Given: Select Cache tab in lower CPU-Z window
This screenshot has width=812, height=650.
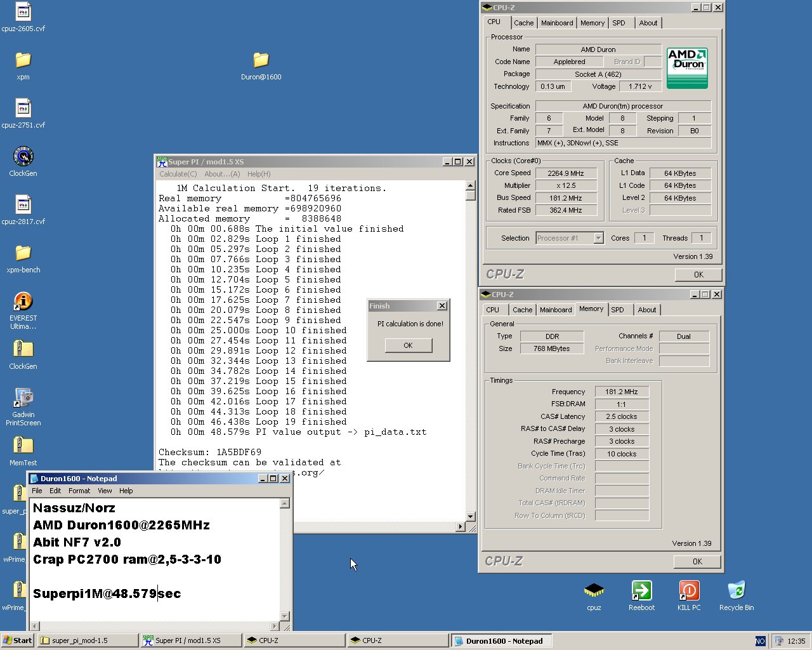Looking at the screenshot, I should point(522,310).
